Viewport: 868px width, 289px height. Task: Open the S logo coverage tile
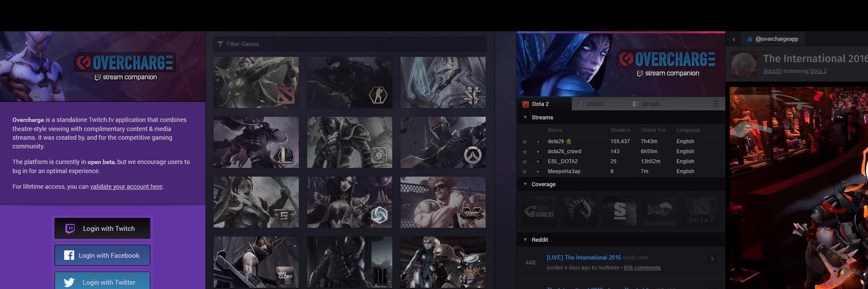[x=620, y=211]
